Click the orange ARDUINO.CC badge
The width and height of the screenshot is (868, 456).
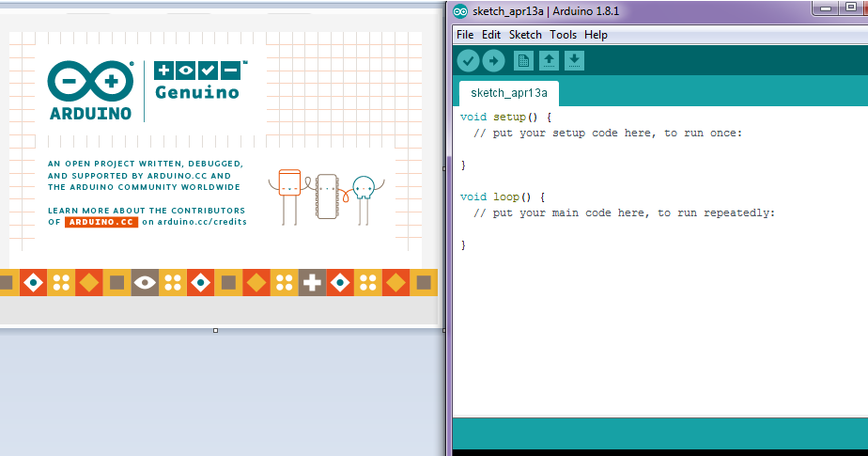click(x=101, y=222)
